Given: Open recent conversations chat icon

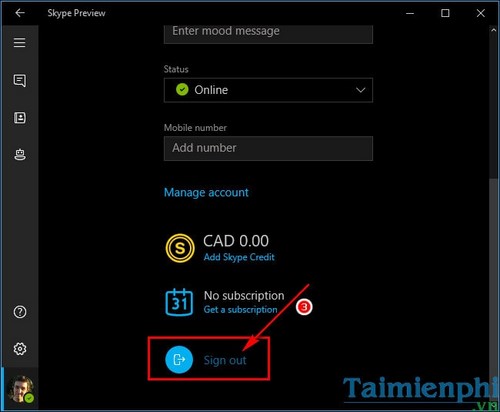Looking at the screenshot, I should pos(20,80).
